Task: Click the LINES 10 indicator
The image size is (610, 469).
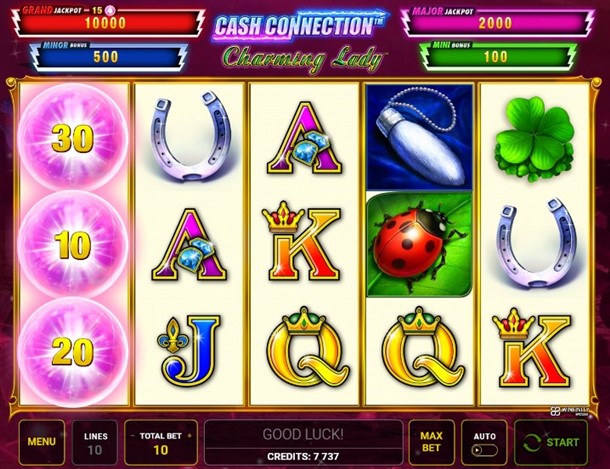Action: [x=95, y=443]
